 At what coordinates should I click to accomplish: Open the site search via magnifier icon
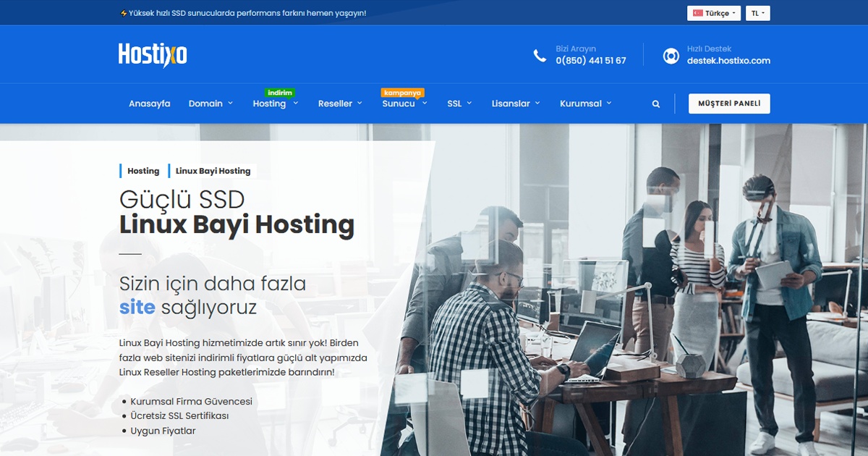click(x=655, y=104)
